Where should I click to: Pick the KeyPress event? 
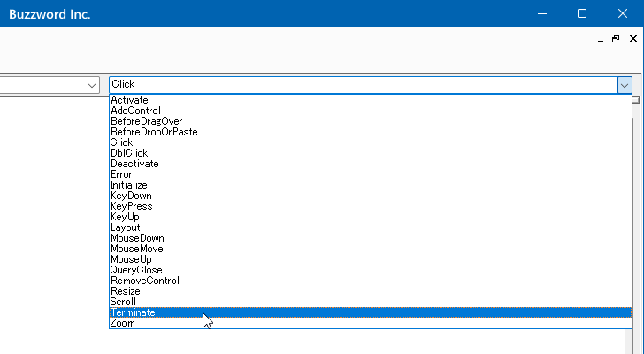point(371,206)
